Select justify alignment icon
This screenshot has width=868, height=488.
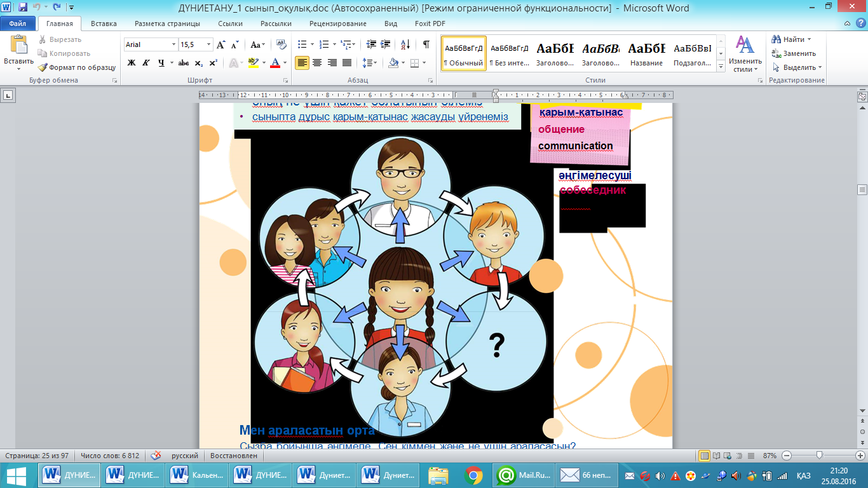(x=347, y=62)
